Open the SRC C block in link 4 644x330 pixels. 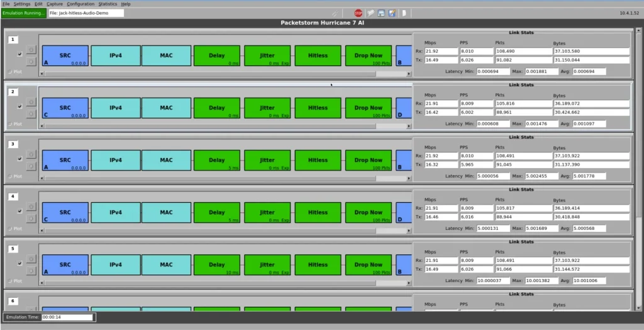click(65, 212)
